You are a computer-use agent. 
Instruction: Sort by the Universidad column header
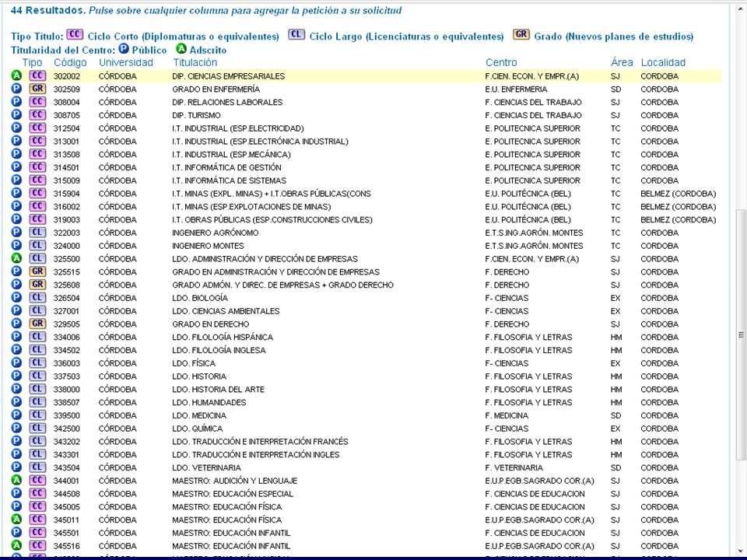click(x=126, y=62)
